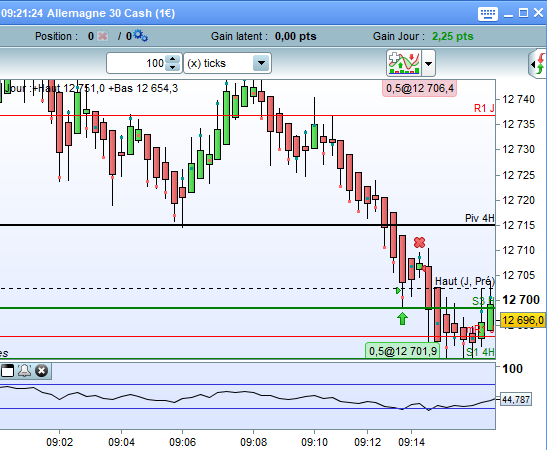Maximize the Allemagne 30 Cash window
The width and height of the screenshot is (547, 450).
coord(523,13)
